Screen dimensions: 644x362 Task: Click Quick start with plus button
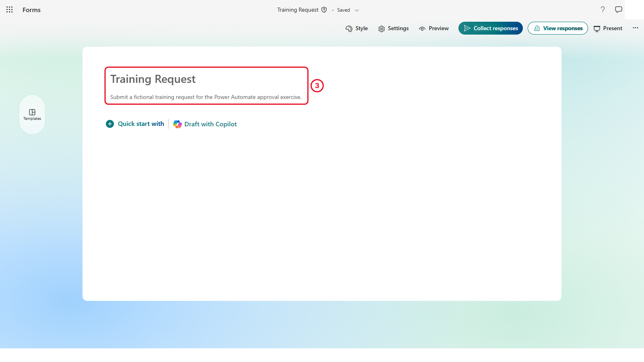click(x=135, y=124)
